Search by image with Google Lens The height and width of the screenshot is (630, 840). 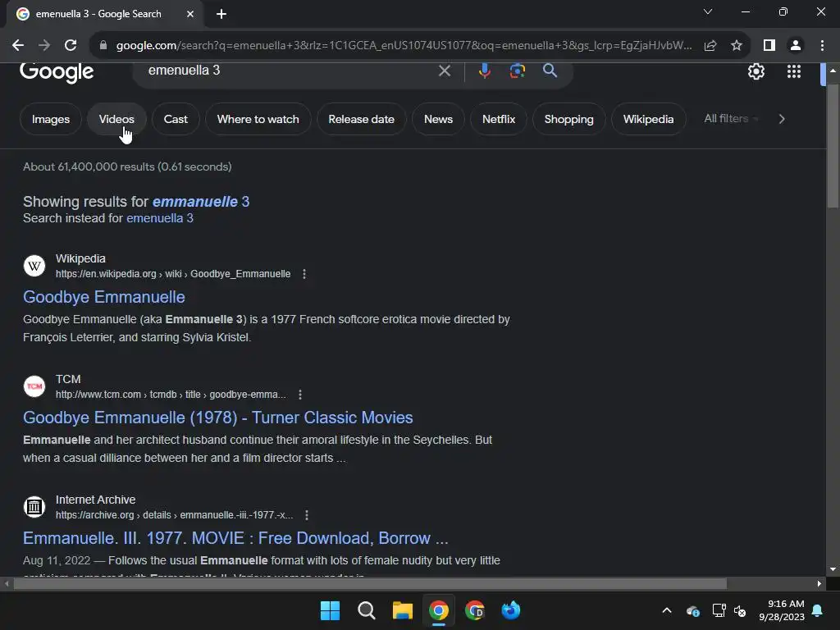pos(517,71)
